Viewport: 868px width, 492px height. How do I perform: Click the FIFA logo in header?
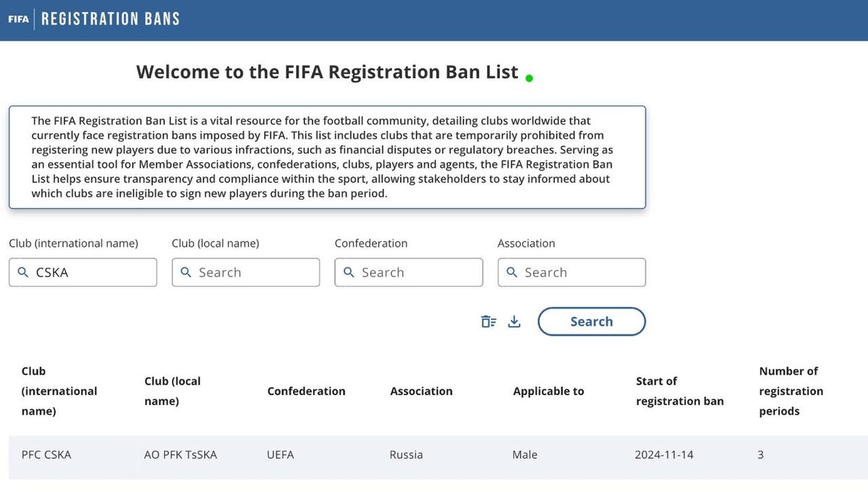click(19, 20)
